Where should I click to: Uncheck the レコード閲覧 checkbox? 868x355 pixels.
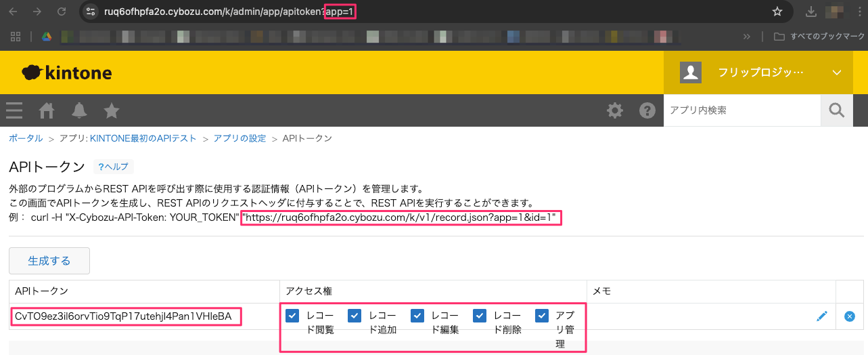[292, 316]
